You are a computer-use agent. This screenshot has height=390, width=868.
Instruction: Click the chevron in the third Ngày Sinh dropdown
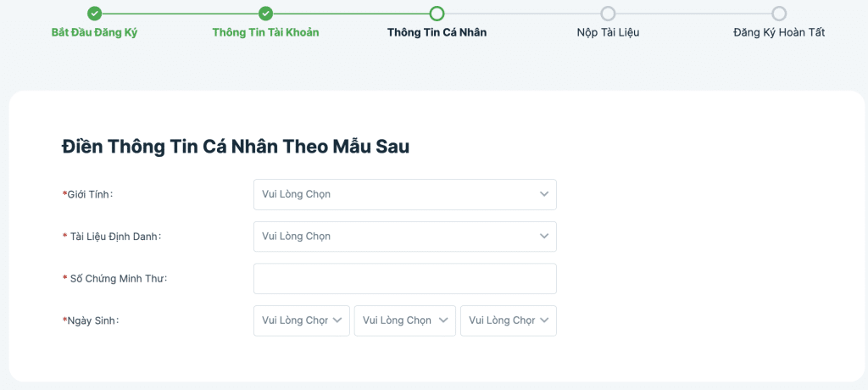pyautogui.click(x=544, y=320)
